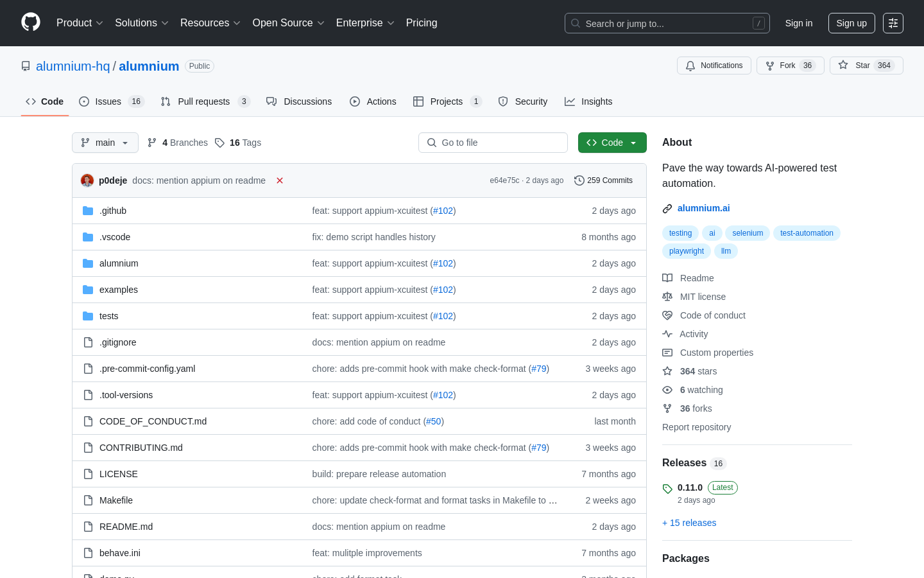Click Sign in link
The height and width of the screenshot is (578, 924).
tap(799, 23)
